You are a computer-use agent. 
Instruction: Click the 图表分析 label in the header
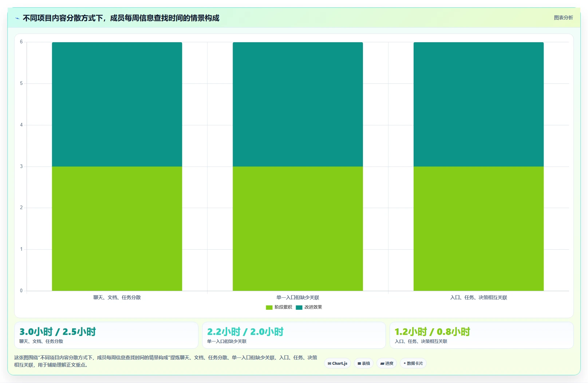[563, 17]
